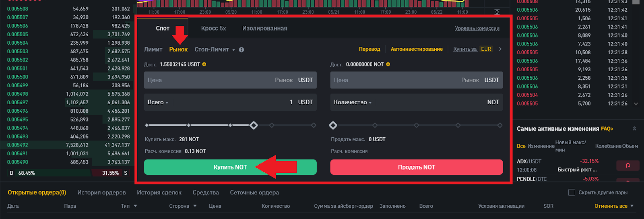644x219 pixels.
Task: Switch to the Кросс 5x tab
Action: (x=213, y=28)
